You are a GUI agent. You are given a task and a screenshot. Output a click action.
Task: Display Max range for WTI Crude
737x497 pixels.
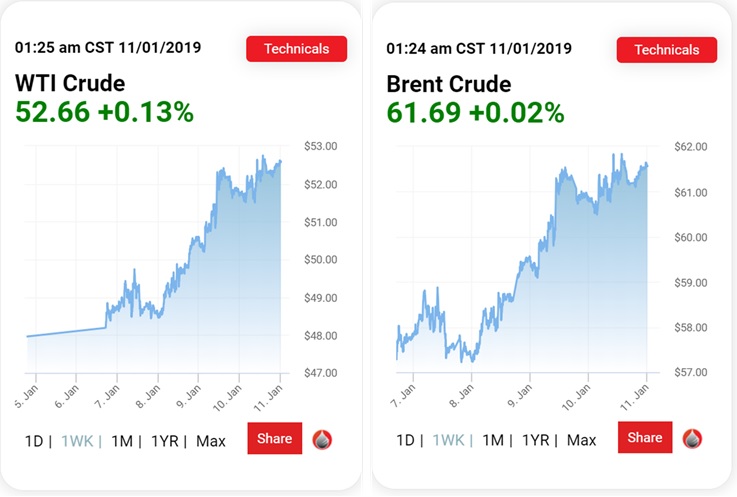[x=211, y=441]
